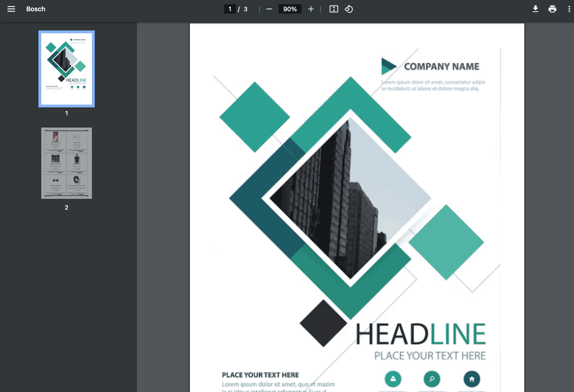Select the page 1 thumbnail
Image resolution: width=574 pixels, height=392 pixels.
66,68
